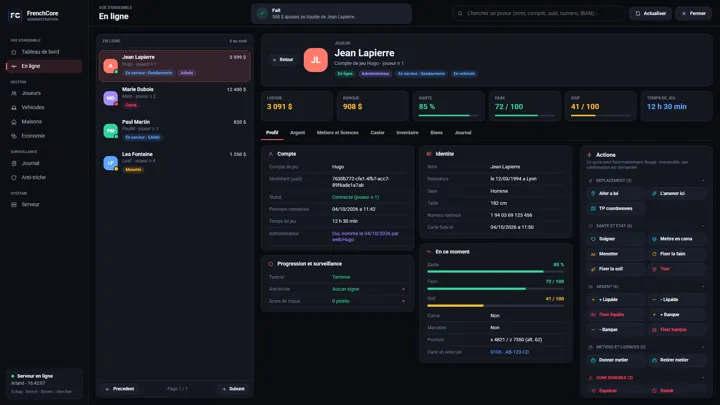Viewport: 720px width, 405px height.
Task: Click the Fermer button
Action: [x=693, y=14]
